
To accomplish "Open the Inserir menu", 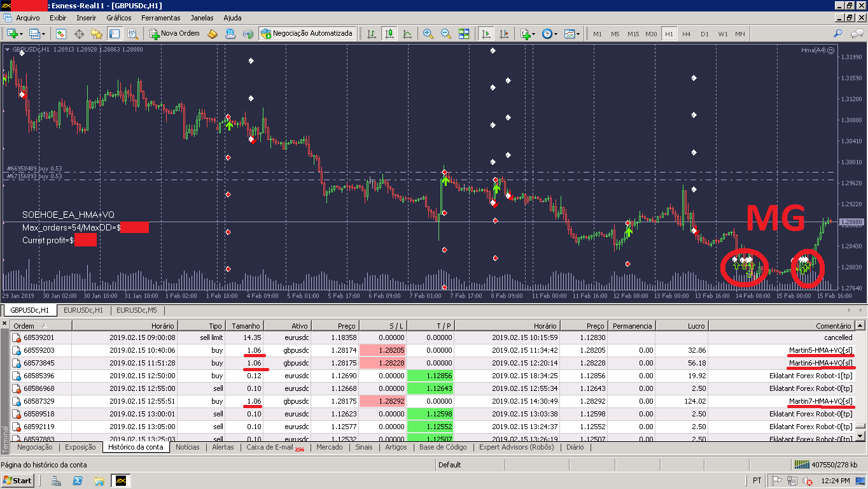I will (x=87, y=18).
